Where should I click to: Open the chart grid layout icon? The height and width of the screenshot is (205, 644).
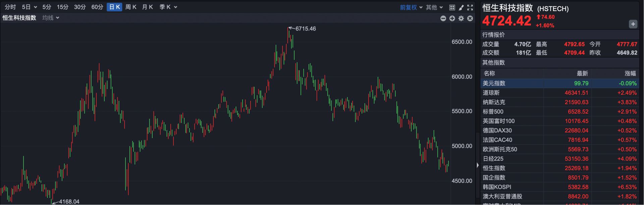click(452, 7)
